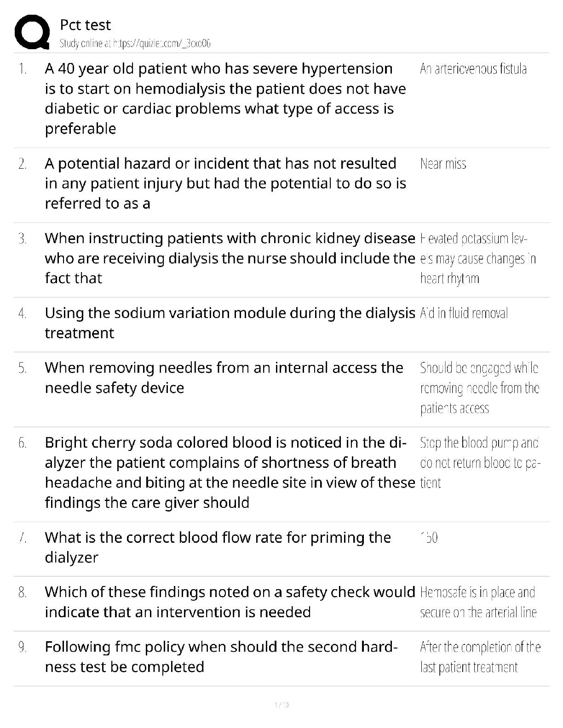Image resolution: width=563 pixels, height=728 pixels.
Task: Click the elevated potassium levels answer
Action: 478,259
